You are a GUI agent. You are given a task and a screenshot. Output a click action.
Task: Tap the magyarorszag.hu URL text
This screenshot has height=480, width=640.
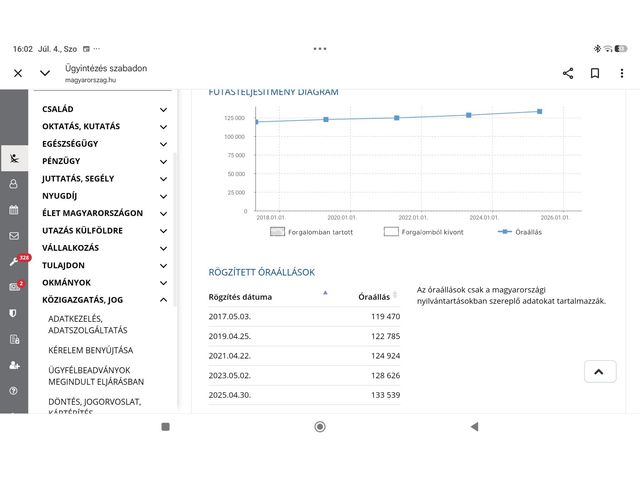pyautogui.click(x=90, y=80)
